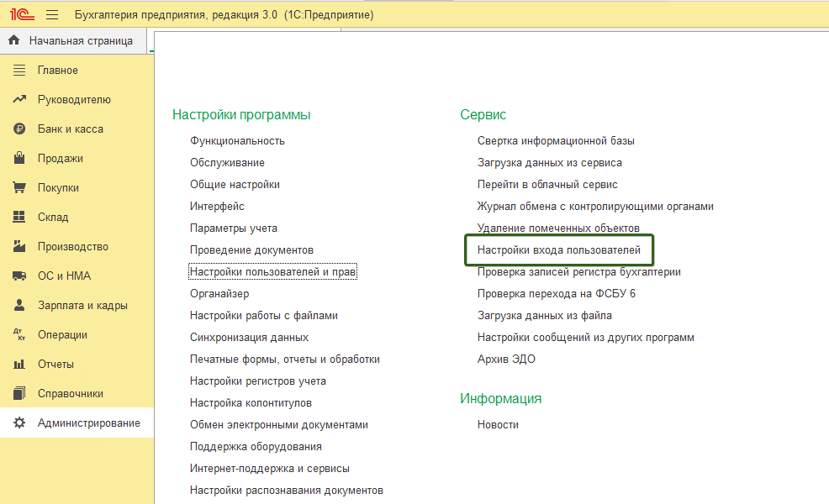Open Удаление помеченных объектов link

click(558, 228)
